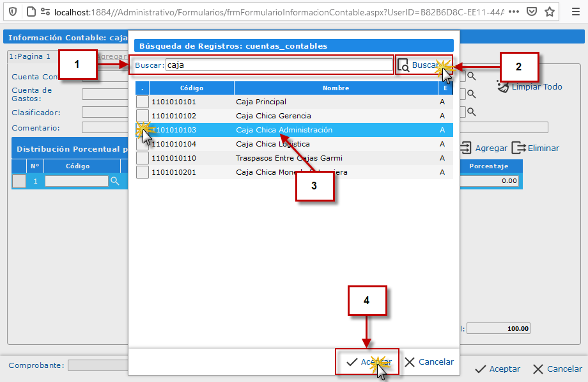
Task: Open browser hamburger menu
Action: tap(576, 12)
